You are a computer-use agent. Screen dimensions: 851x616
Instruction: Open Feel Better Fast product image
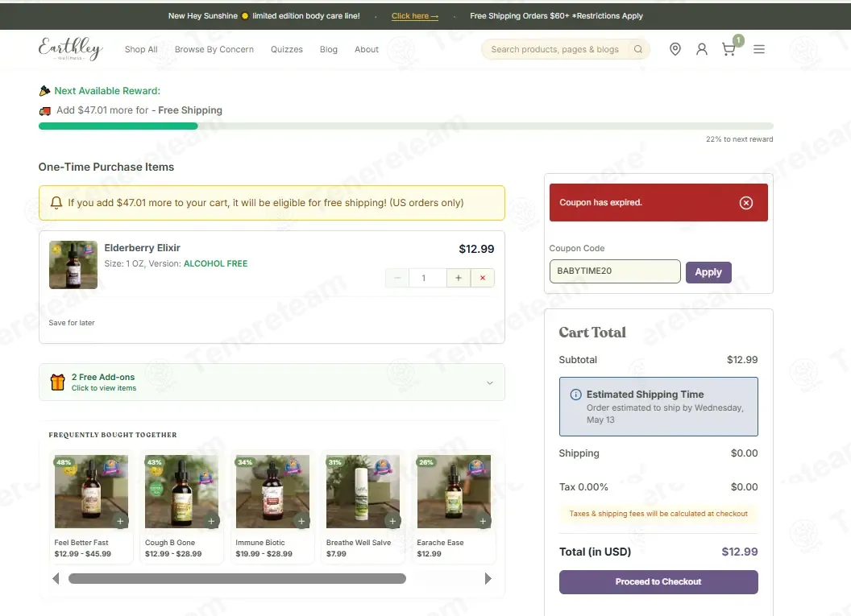[91, 491]
